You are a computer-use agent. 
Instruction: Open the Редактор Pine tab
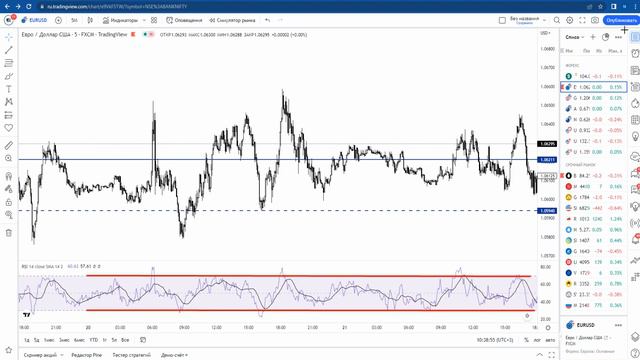point(87,355)
